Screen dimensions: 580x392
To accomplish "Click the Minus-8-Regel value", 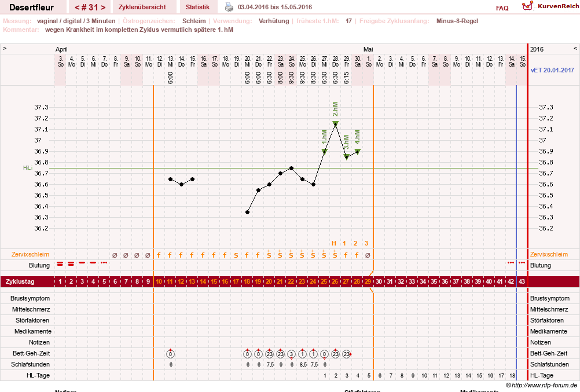I will pyautogui.click(x=457, y=21).
